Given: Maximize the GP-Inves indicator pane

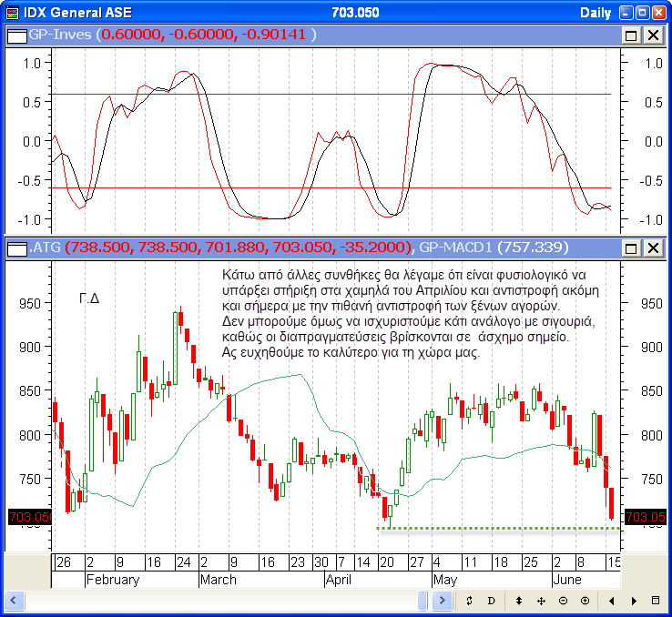Looking at the screenshot, I should 631,35.
